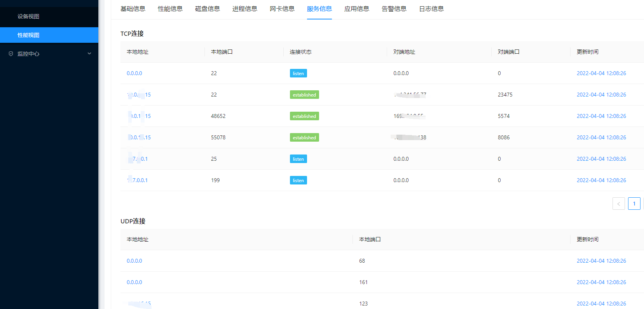The height and width of the screenshot is (309, 644).
Task: Switch to the 网卡信息 tab
Action: point(282,9)
